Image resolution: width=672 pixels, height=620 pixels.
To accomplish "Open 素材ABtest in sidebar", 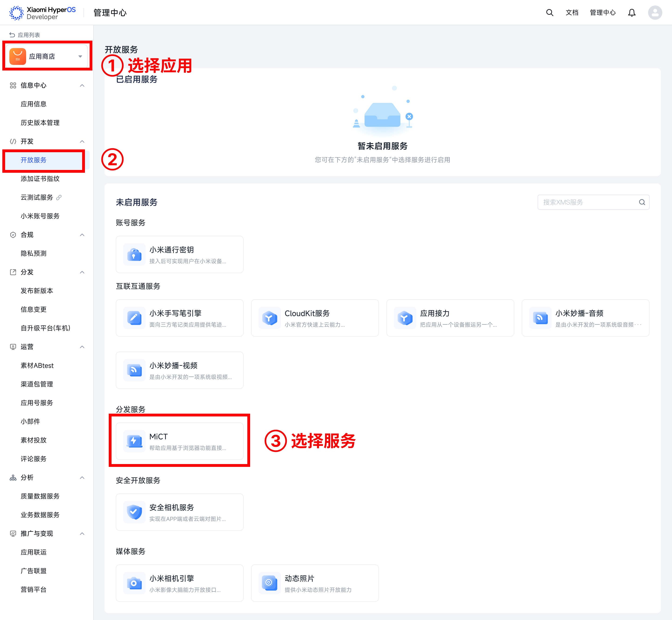I will 37,366.
